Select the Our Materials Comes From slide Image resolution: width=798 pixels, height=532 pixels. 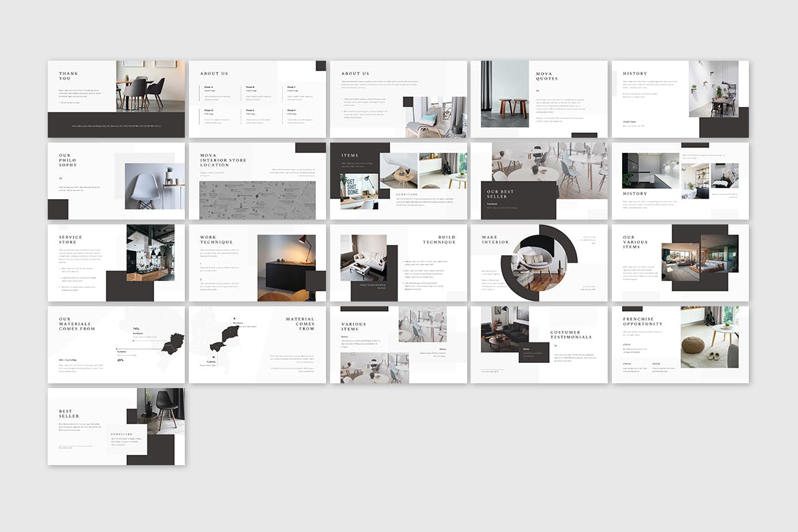click(116, 344)
